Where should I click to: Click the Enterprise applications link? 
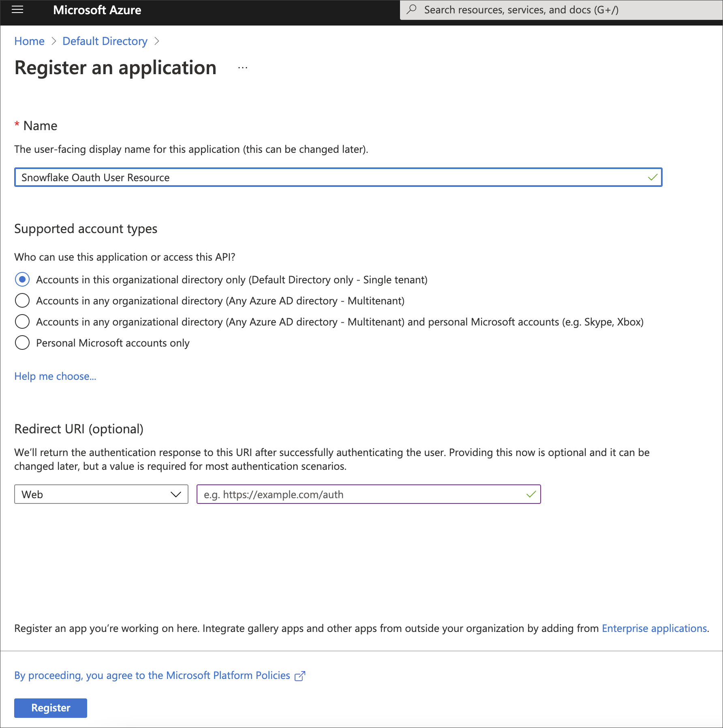point(654,628)
